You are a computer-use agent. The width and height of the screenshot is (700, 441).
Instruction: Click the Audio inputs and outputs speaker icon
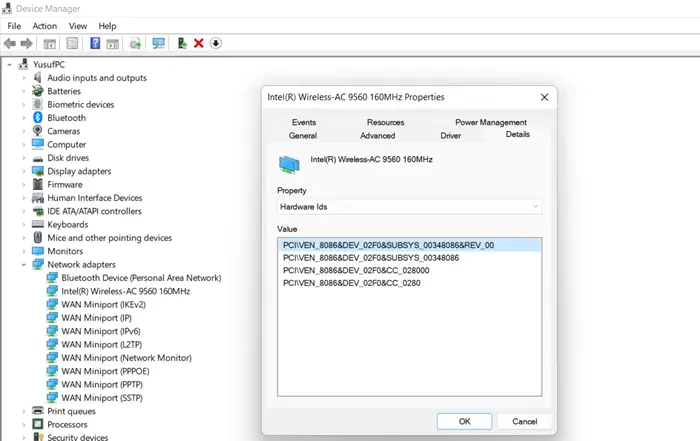38,77
